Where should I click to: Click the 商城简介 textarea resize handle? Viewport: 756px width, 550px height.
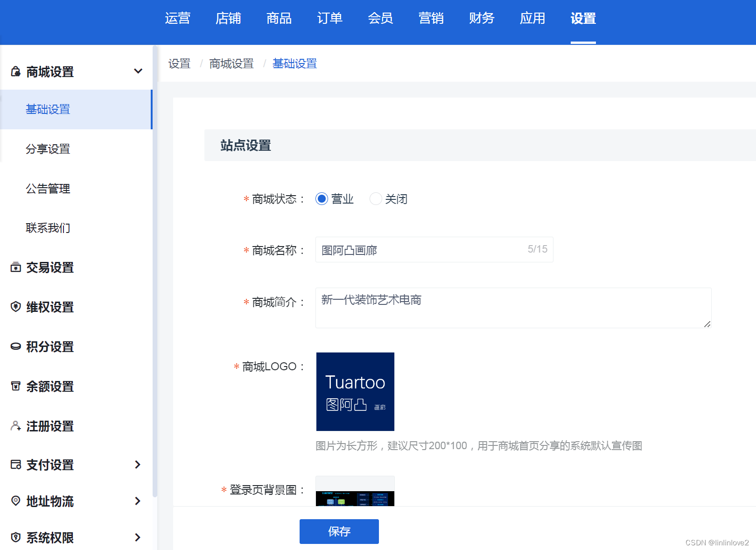707,324
